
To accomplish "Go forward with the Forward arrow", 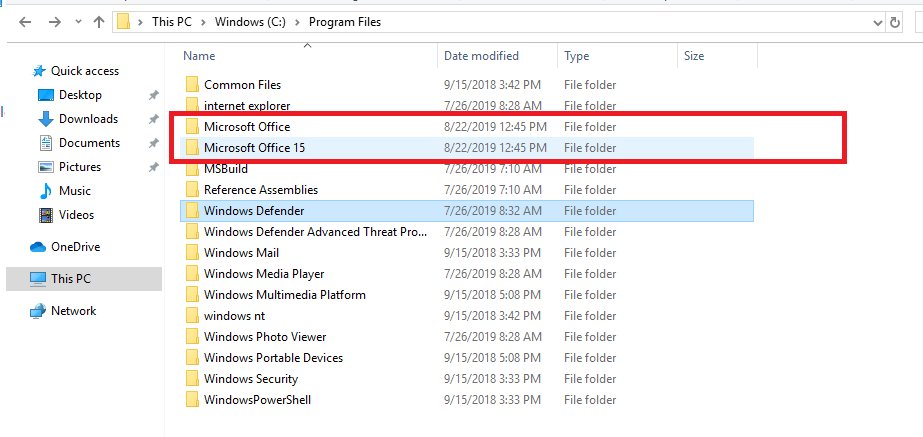I will point(54,22).
